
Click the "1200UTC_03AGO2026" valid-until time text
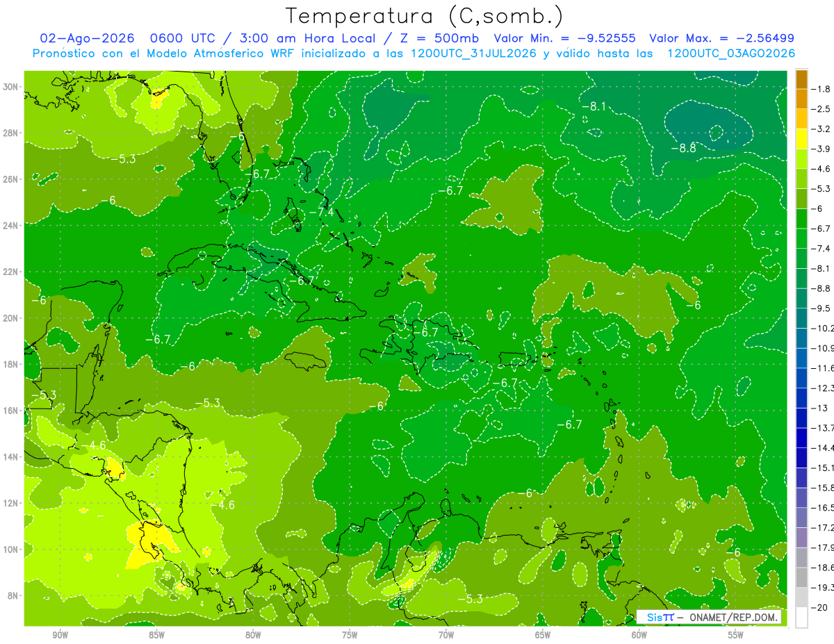[x=731, y=53]
